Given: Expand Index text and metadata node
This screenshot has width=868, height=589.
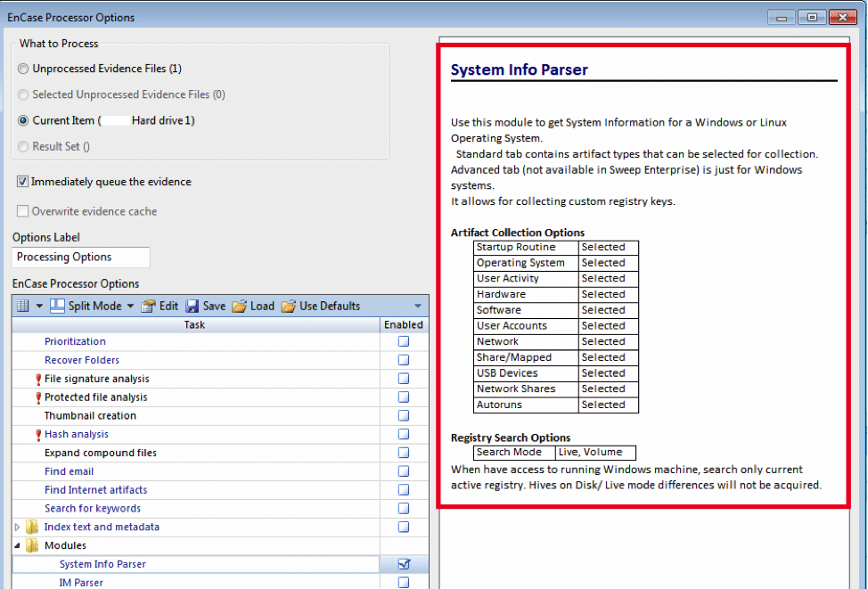Looking at the screenshot, I should 17,527.
